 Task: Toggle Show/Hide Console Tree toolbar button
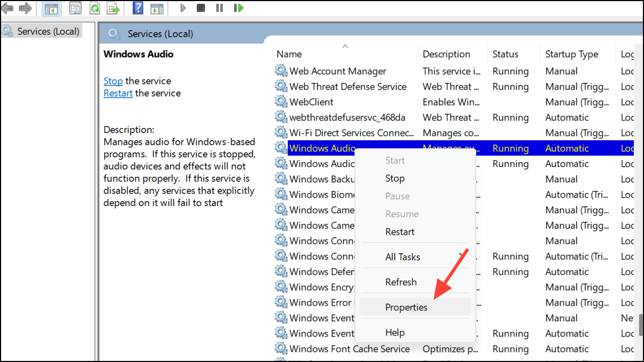51,8
